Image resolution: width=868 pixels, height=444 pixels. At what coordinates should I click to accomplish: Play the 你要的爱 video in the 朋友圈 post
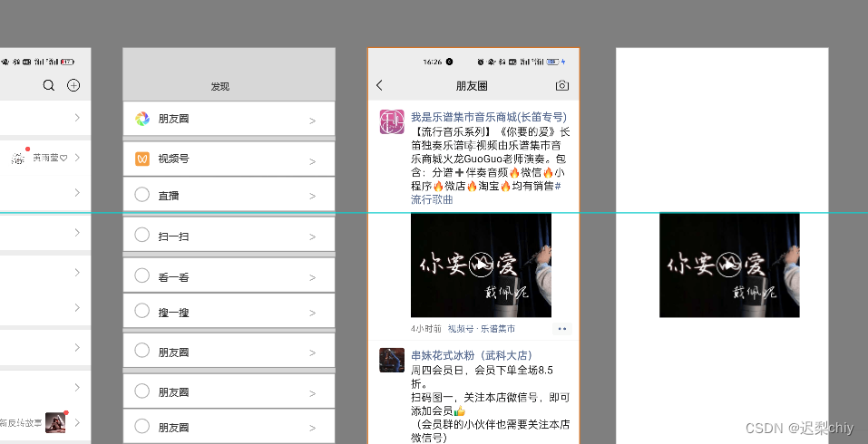coord(481,265)
